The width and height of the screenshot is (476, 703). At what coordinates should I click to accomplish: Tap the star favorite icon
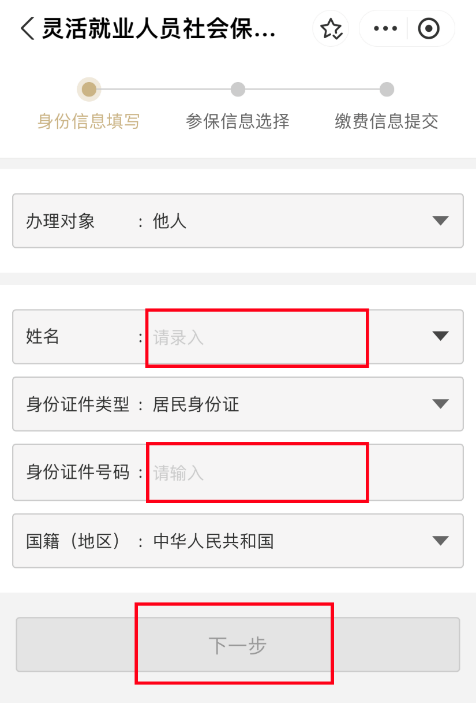[x=331, y=29]
